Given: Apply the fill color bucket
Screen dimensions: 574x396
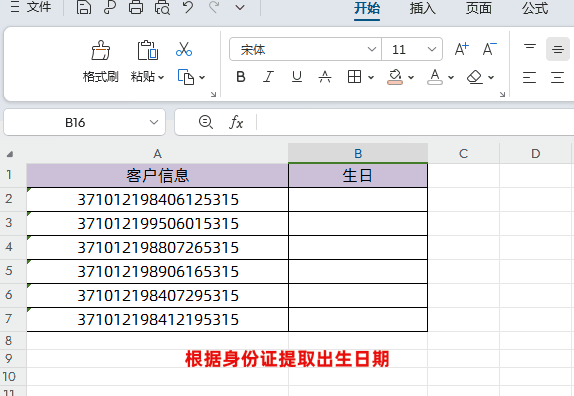Looking at the screenshot, I should click(395, 77).
